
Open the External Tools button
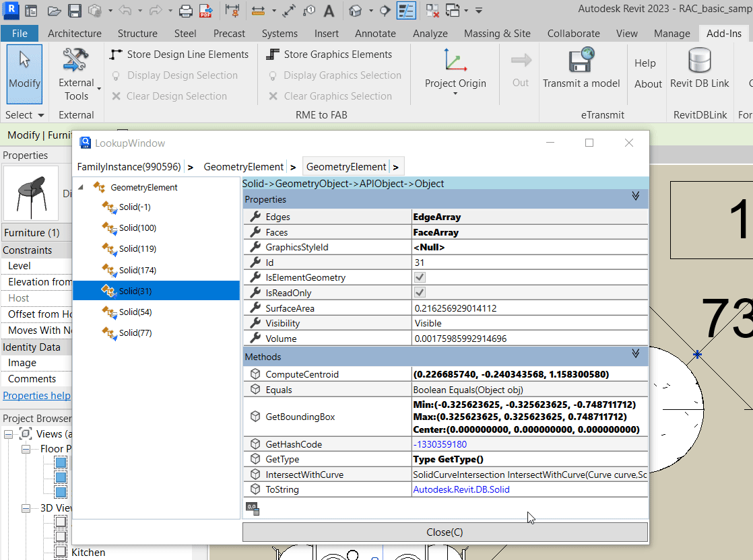(x=77, y=75)
